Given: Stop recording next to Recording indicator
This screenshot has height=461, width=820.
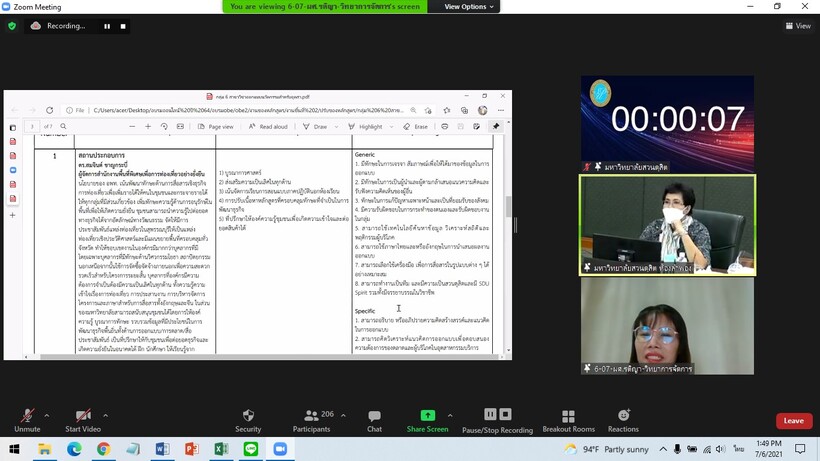Looking at the screenshot, I should pos(123,26).
